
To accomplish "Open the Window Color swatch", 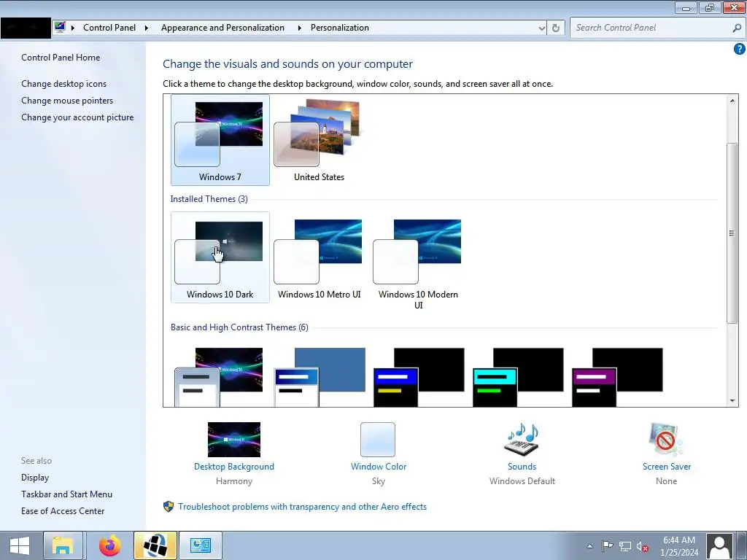I will coord(378,440).
